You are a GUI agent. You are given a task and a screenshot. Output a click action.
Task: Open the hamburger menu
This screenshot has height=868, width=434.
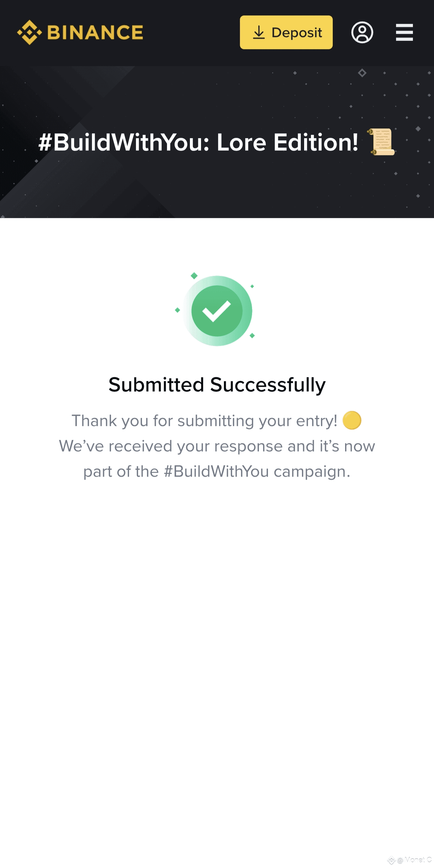404,32
